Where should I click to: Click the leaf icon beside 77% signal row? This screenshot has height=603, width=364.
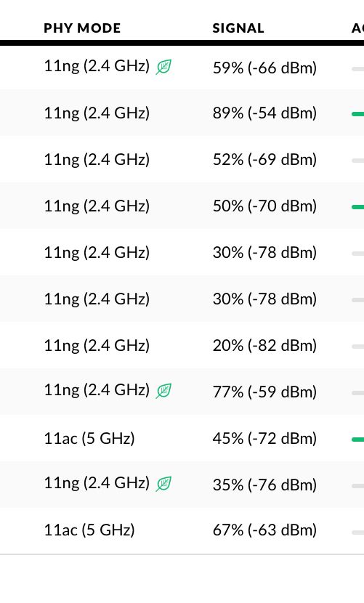click(163, 391)
